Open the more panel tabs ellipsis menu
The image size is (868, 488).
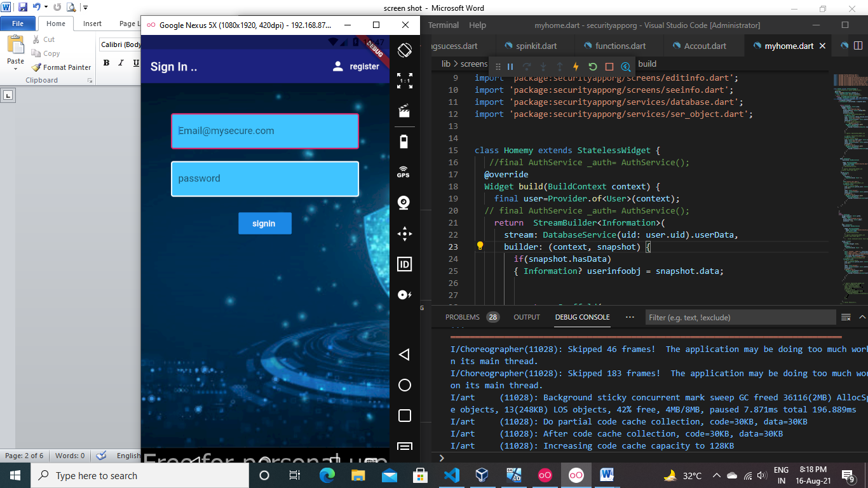[630, 317]
